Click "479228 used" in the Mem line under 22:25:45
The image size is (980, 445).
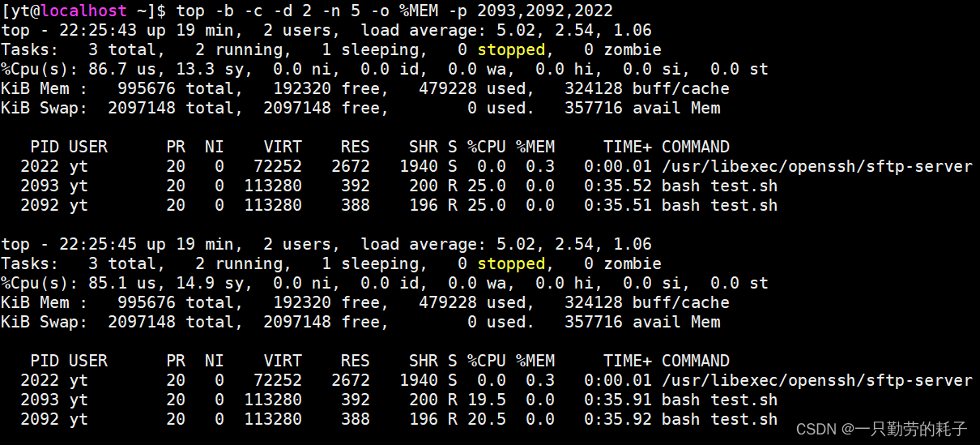point(472,302)
